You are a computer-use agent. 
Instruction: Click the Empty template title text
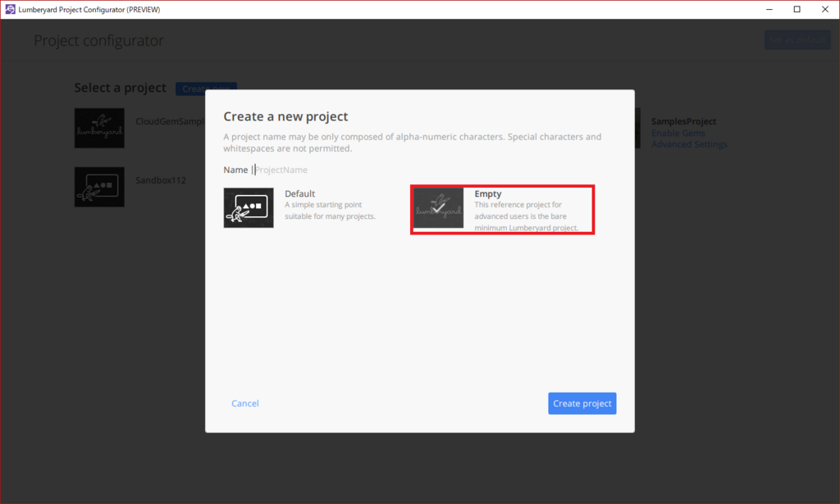pyautogui.click(x=487, y=193)
